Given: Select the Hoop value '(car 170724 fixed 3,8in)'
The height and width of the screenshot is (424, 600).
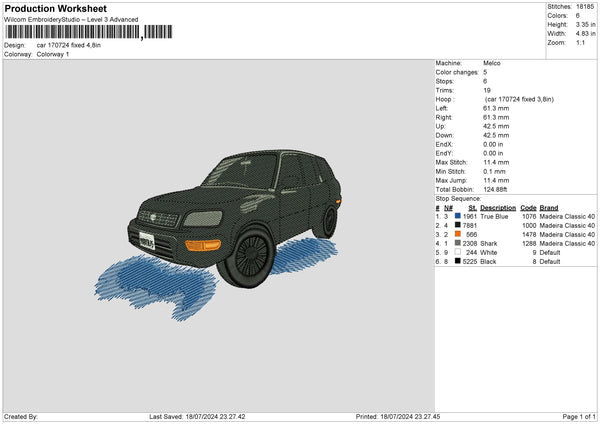Looking at the screenshot, I should [x=519, y=99].
